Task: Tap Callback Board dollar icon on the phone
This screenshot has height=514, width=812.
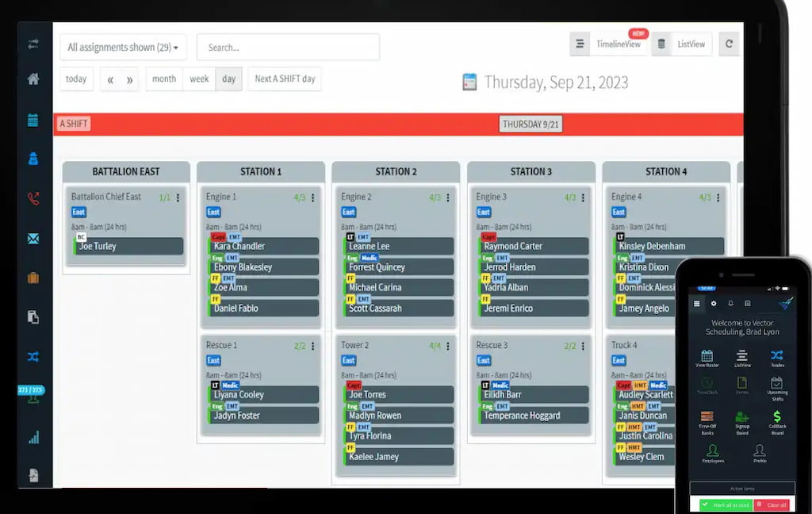Action: pyautogui.click(x=777, y=422)
